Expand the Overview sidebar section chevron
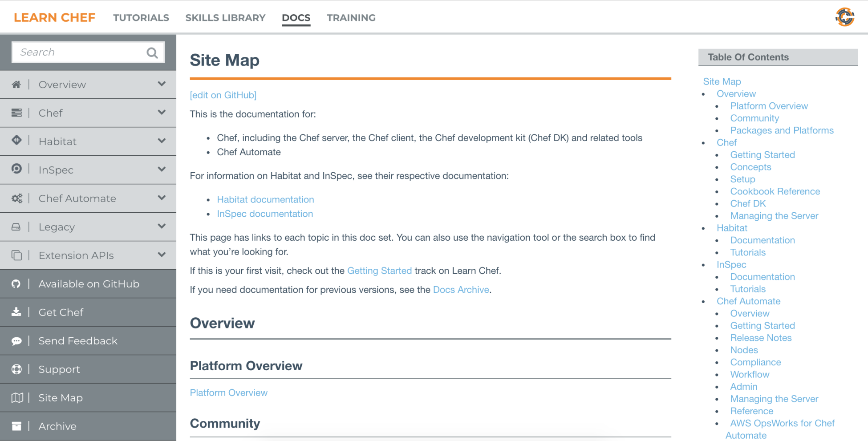This screenshot has width=868, height=441. 162,84
